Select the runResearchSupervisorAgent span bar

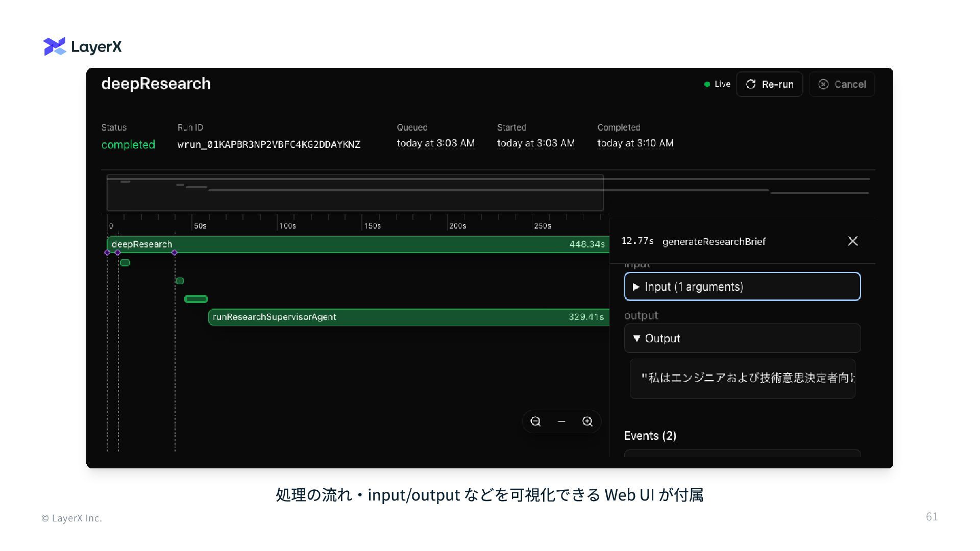(408, 317)
